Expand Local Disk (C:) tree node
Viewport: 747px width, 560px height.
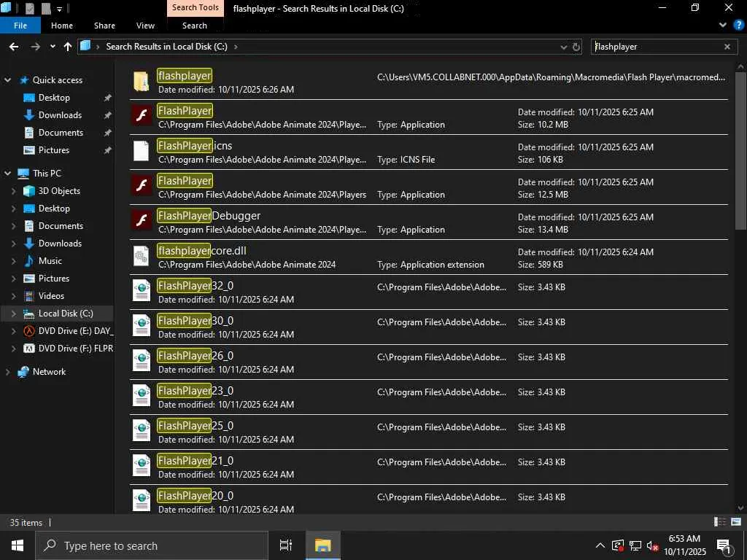click(x=13, y=314)
